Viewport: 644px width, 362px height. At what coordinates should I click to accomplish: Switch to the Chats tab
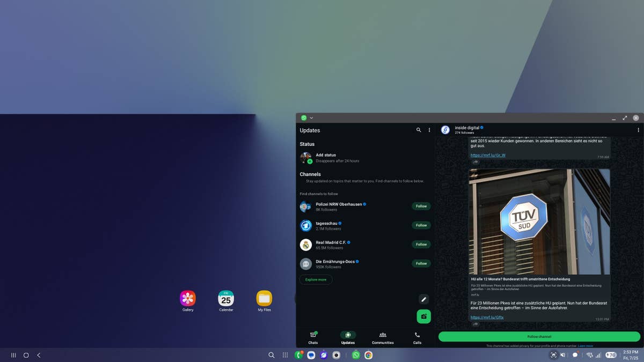[x=313, y=337]
